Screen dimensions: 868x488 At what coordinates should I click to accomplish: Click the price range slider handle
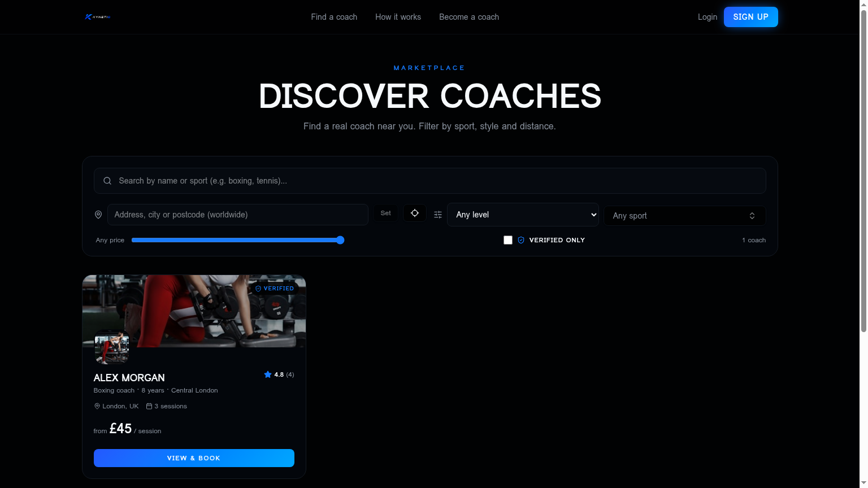tap(340, 240)
